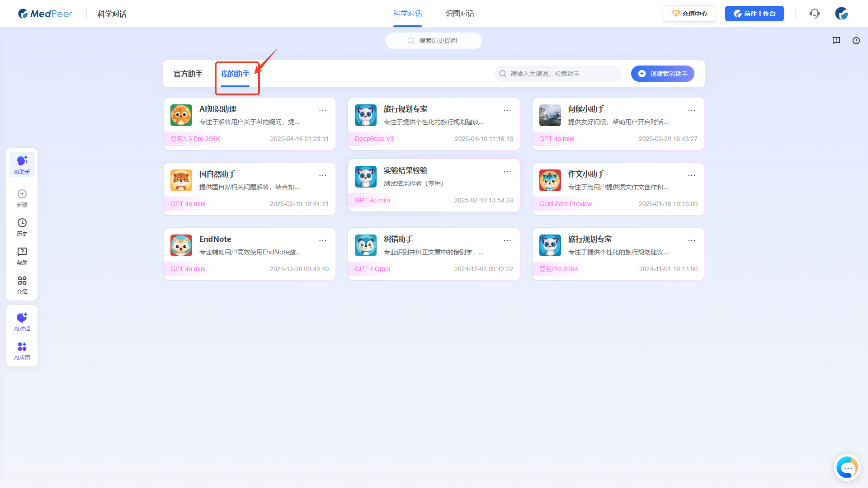Click the 创建智能助手 button

tap(662, 73)
